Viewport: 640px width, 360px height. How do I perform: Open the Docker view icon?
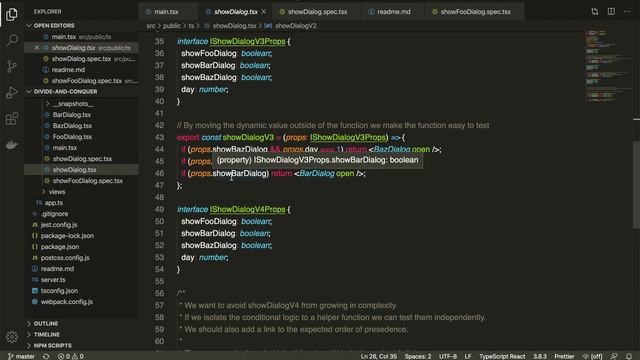click(x=12, y=144)
